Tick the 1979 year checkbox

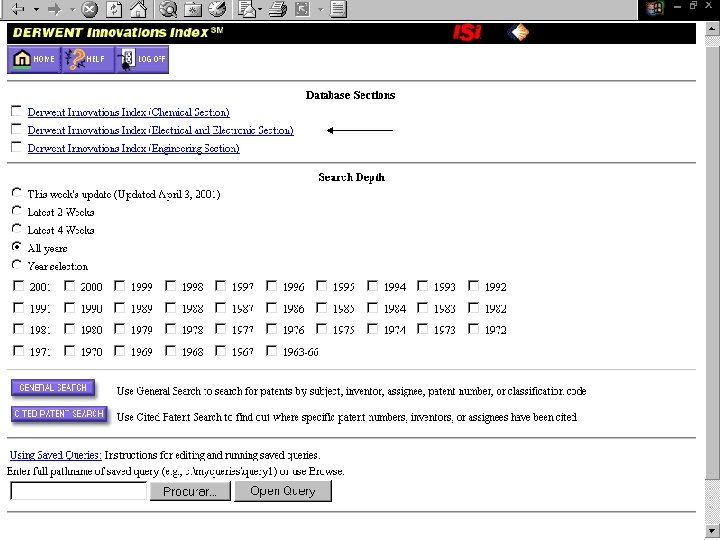pyautogui.click(x=120, y=329)
